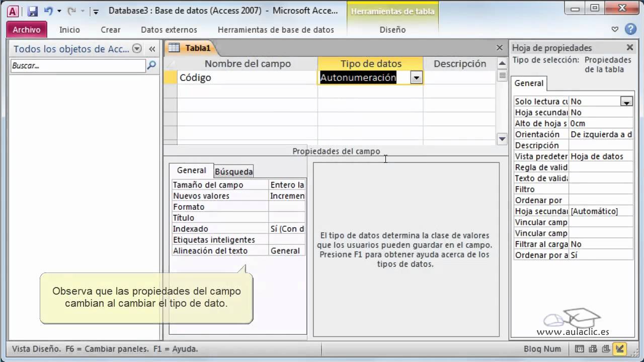Click the Orientación property value

pyautogui.click(x=601, y=135)
